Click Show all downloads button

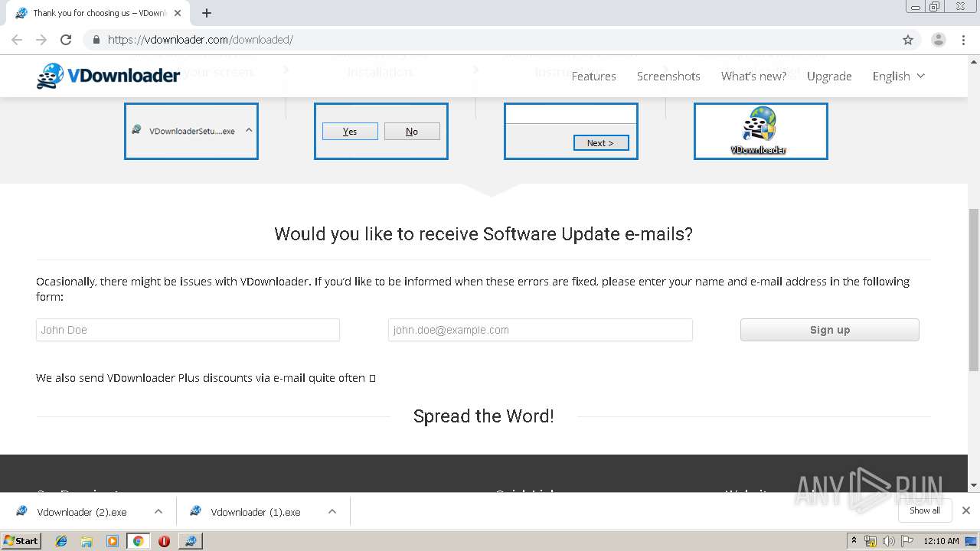(924, 510)
